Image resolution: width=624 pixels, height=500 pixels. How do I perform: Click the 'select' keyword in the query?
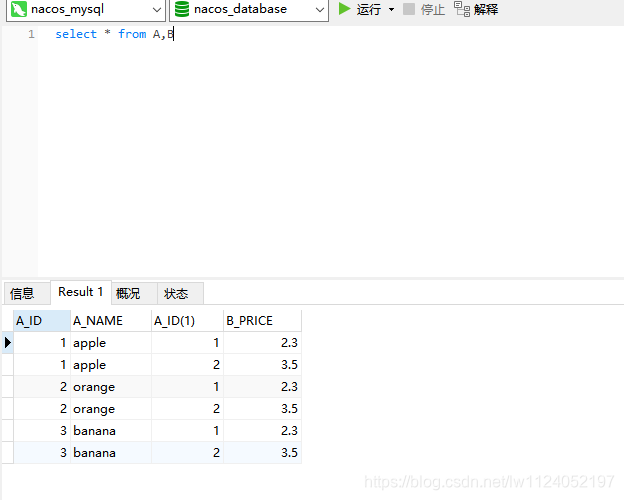(76, 34)
